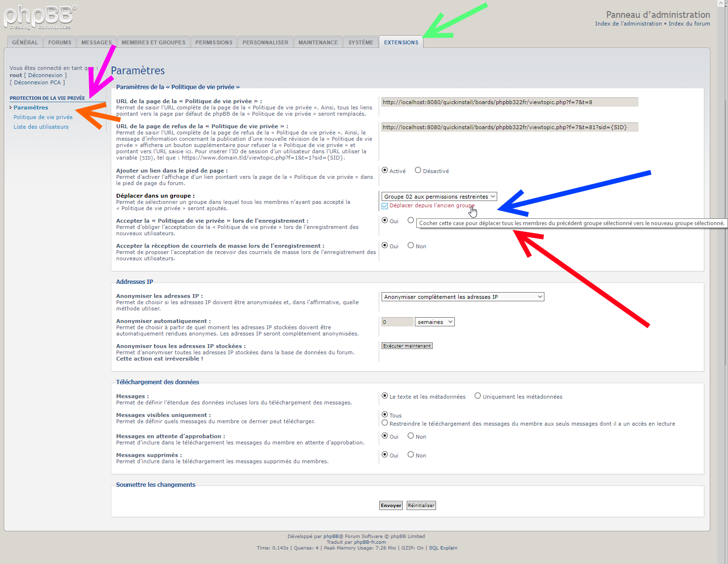Screen dimensions: 728x564
Task: Open the Membres et Groupes tab
Action: coord(153,42)
